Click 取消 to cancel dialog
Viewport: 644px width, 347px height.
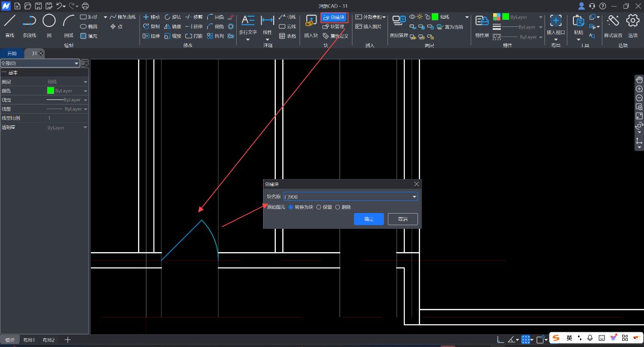click(403, 219)
